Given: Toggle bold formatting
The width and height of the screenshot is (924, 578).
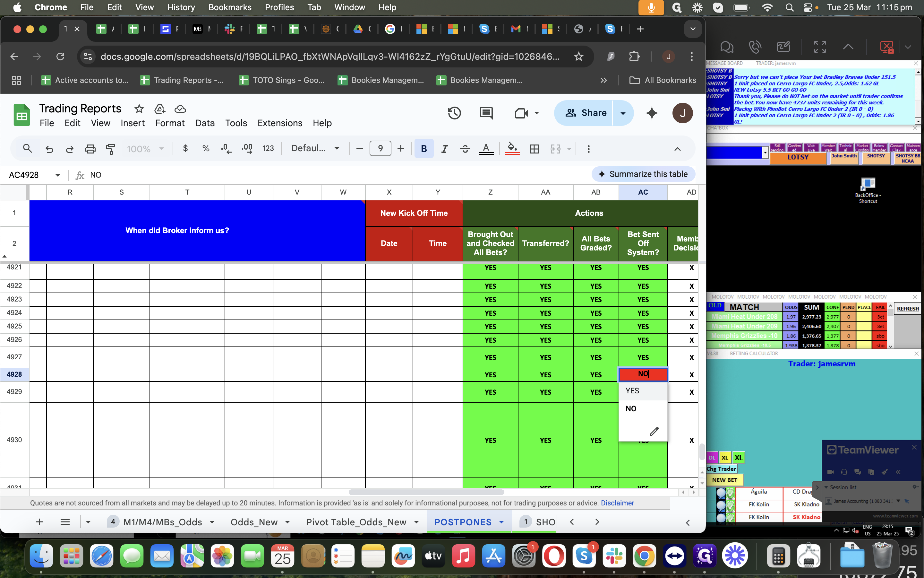Looking at the screenshot, I should (x=424, y=149).
